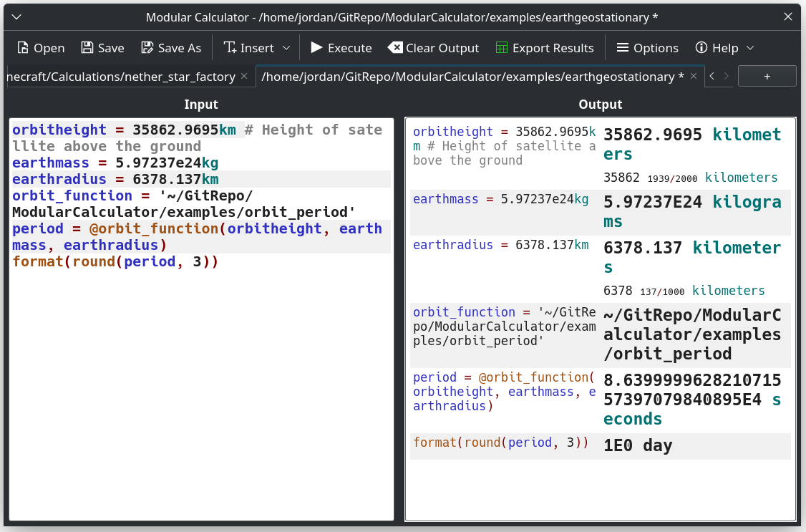
Task: Select the earthgeostationary tab
Action: pyautogui.click(x=472, y=77)
